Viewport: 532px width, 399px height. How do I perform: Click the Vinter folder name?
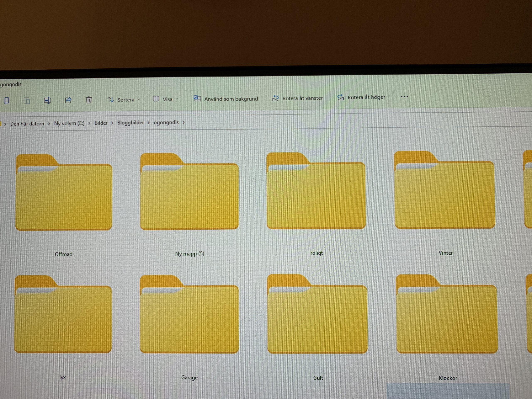point(445,253)
